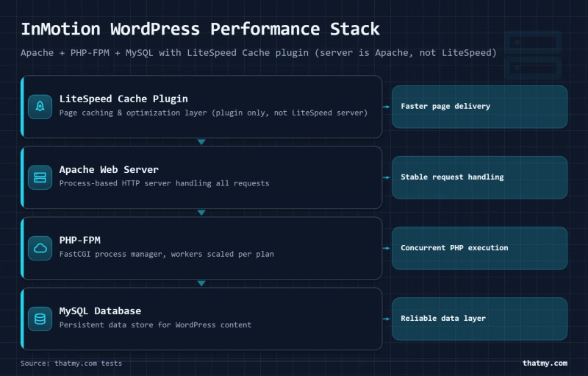Select the 'MySQL Database' heading
The image size is (588, 376).
pos(100,311)
